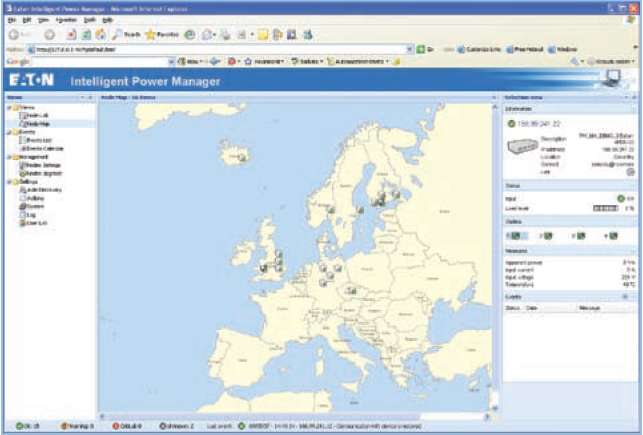The width and height of the screenshot is (643, 435).
Task: Select Node Map in the tree
Action: [x=34, y=124]
